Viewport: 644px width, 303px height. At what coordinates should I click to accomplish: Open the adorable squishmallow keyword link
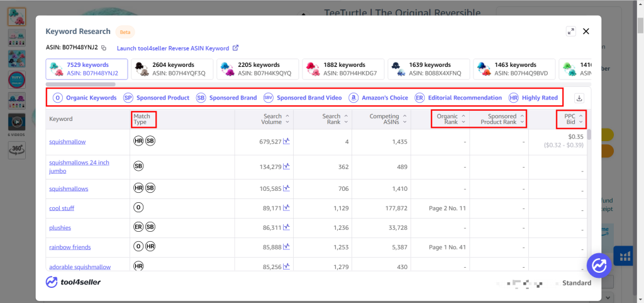(x=80, y=267)
